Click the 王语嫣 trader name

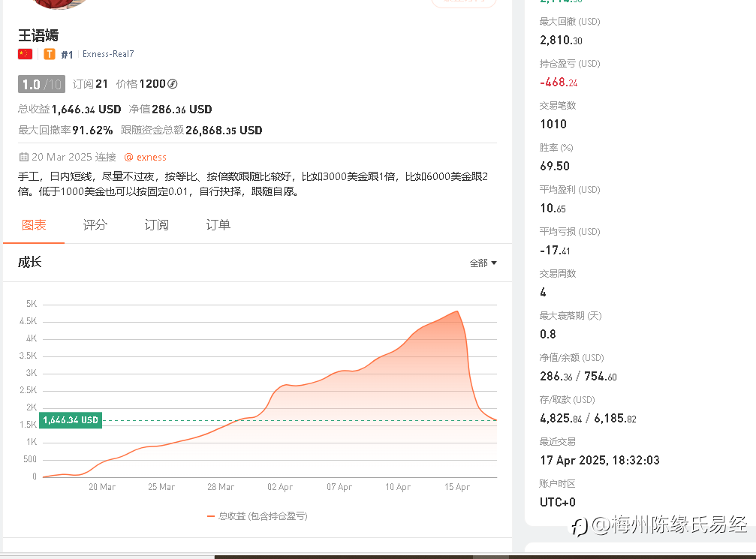(x=38, y=35)
